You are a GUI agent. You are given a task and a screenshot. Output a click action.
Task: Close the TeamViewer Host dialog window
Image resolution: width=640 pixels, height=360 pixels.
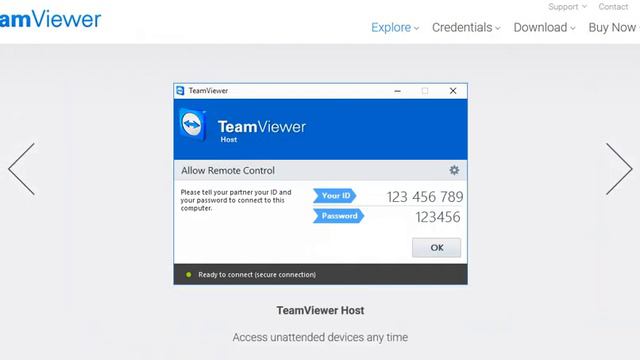(x=453, y=91)
